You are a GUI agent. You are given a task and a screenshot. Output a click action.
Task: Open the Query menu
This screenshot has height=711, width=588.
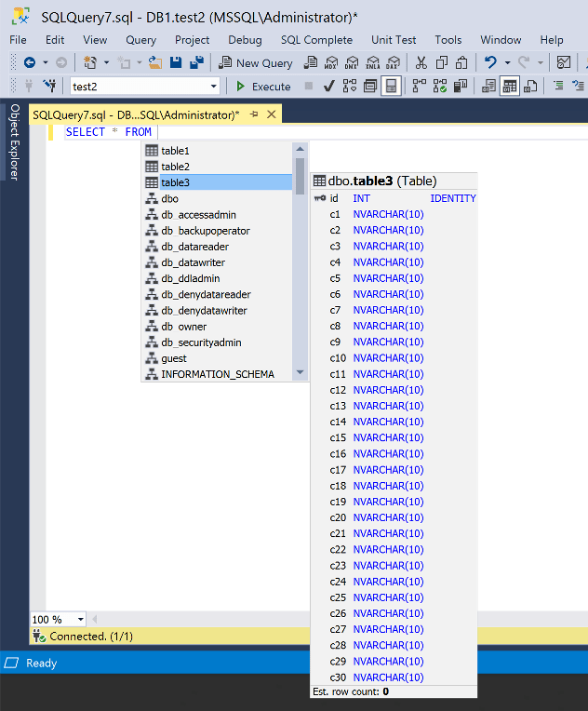(x=141, y=40)
